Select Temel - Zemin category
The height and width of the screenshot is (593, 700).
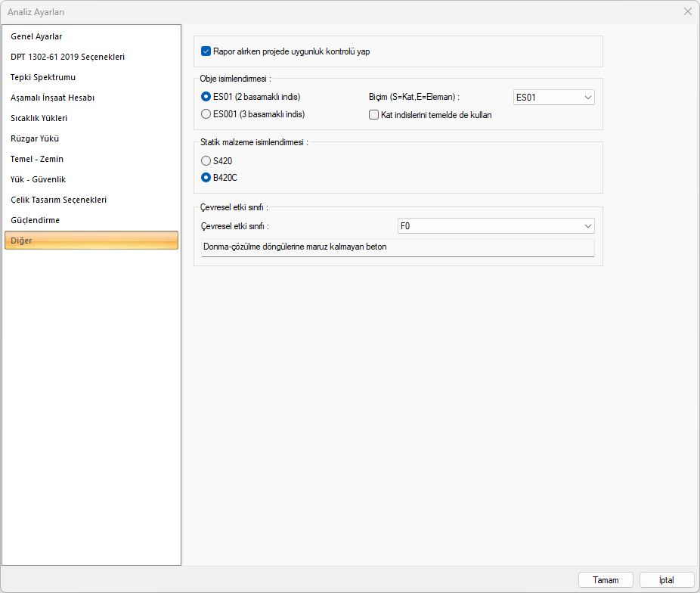tap(37, 159)
